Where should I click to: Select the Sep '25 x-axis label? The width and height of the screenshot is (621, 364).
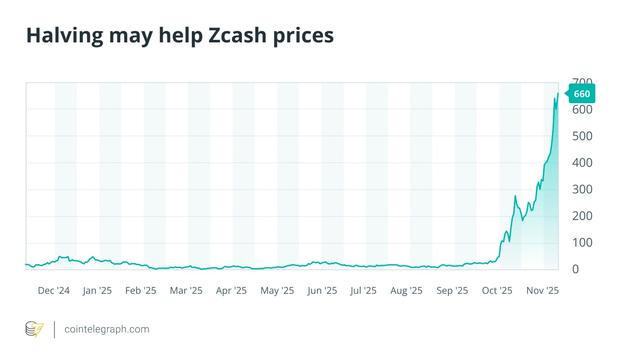pyautogui.click(x=452, y=290)
